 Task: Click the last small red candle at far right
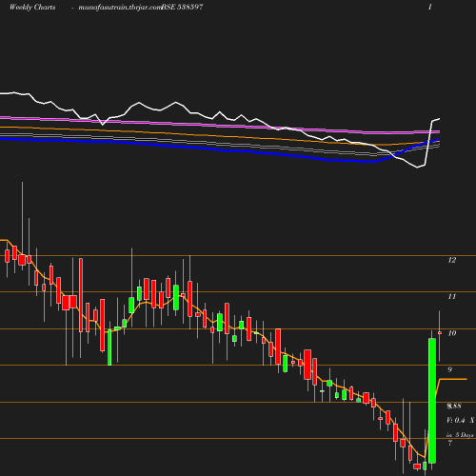(x=440, y=333)
